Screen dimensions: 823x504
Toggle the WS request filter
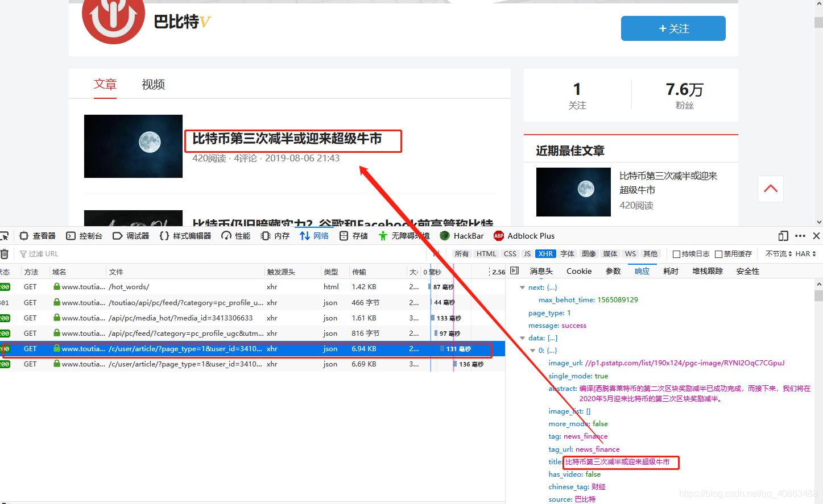pyautogui.click(x=631, y=254)
